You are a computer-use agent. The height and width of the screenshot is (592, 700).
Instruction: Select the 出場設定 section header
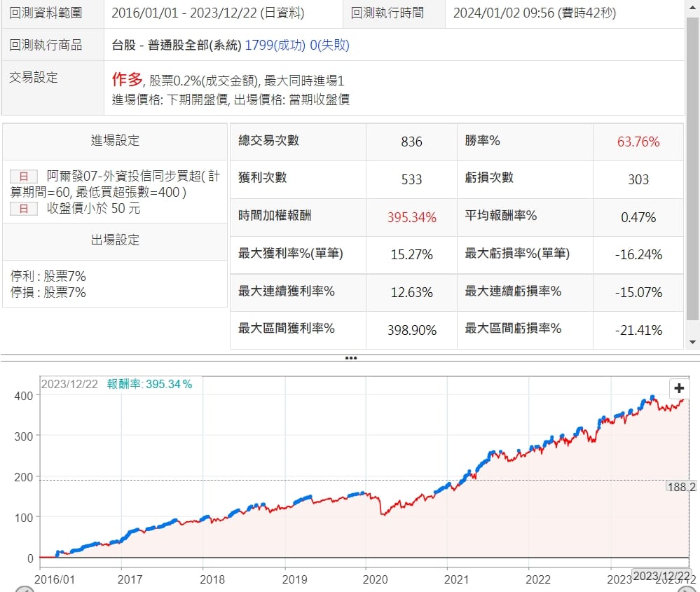point(115,240)
